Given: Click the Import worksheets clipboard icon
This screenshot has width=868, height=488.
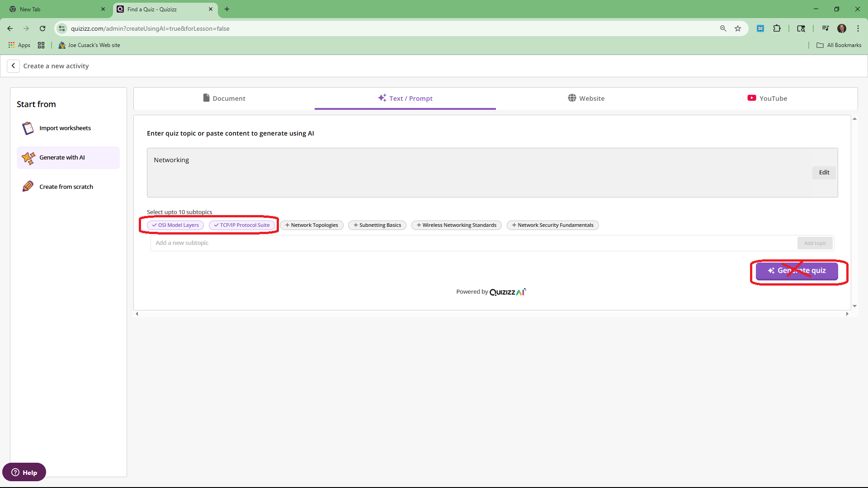Looking at the screenshot, I should click(28, 128).
